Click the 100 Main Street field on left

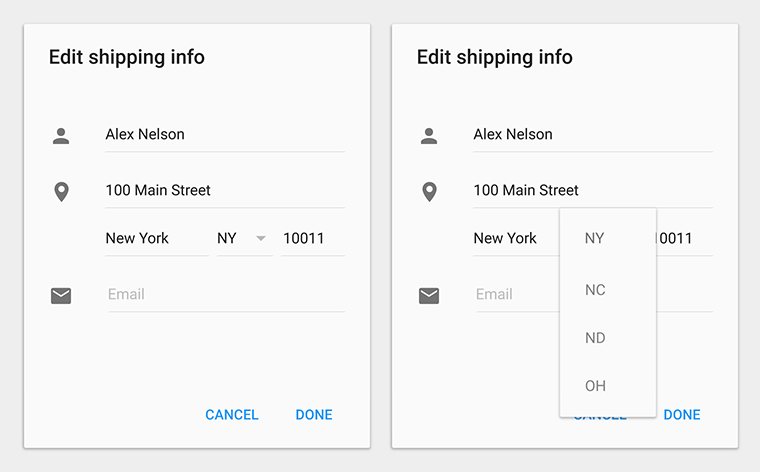coord(224,190)
